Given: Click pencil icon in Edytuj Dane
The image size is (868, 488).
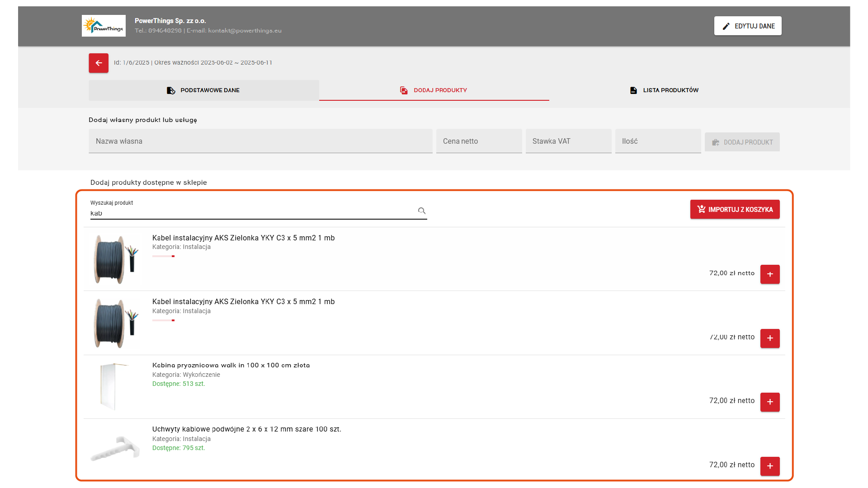Looking at the screenshot, I should (726, 26).
